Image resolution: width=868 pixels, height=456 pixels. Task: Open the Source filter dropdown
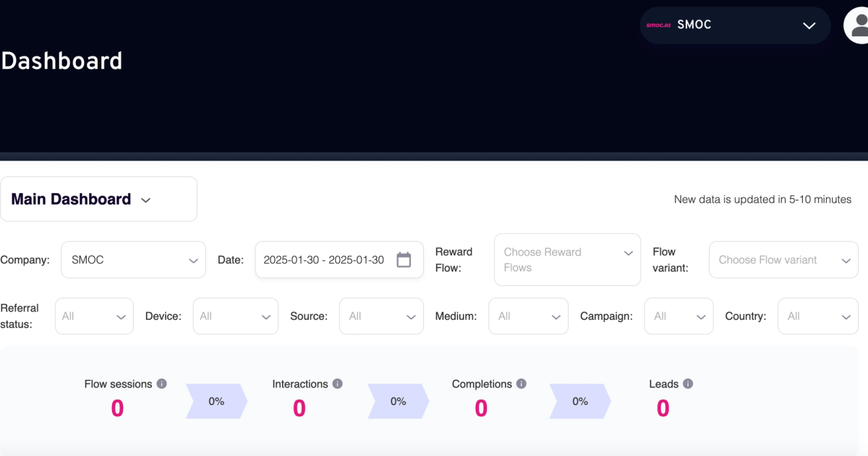pyautogui.click(x=381, y=316)
